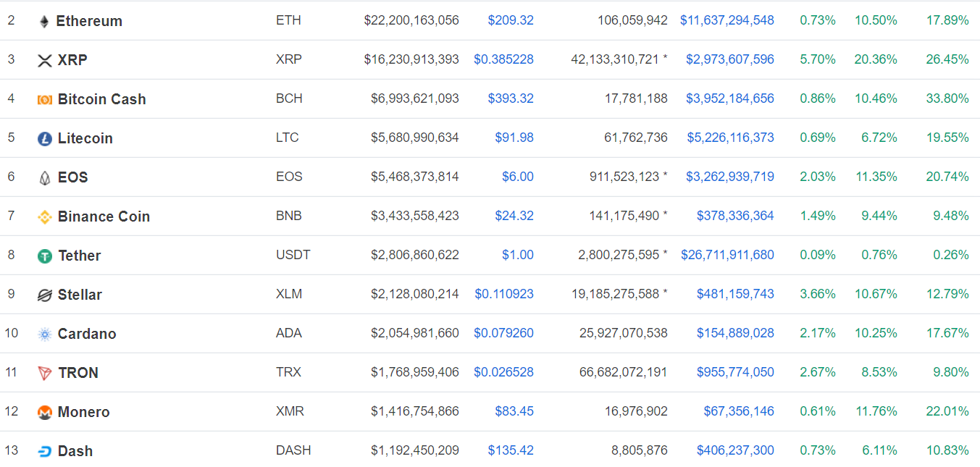980x467 pixels.
Task: Click the Monero logo icon
Action: 44,411
